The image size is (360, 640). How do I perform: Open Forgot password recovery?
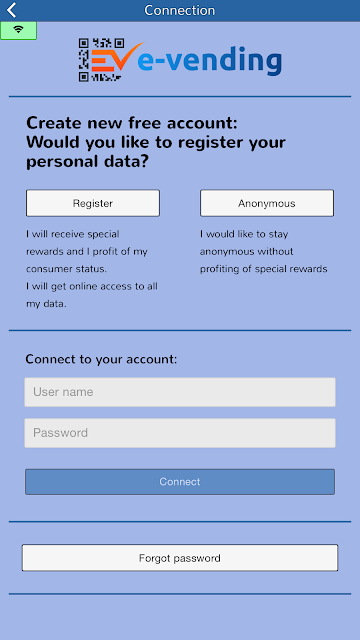[180, 558]
